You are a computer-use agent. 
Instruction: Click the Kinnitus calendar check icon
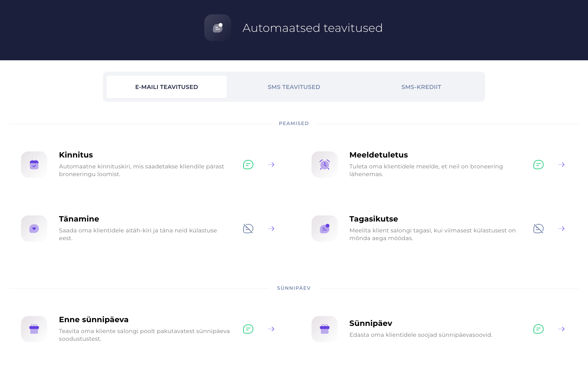(34, 165)
